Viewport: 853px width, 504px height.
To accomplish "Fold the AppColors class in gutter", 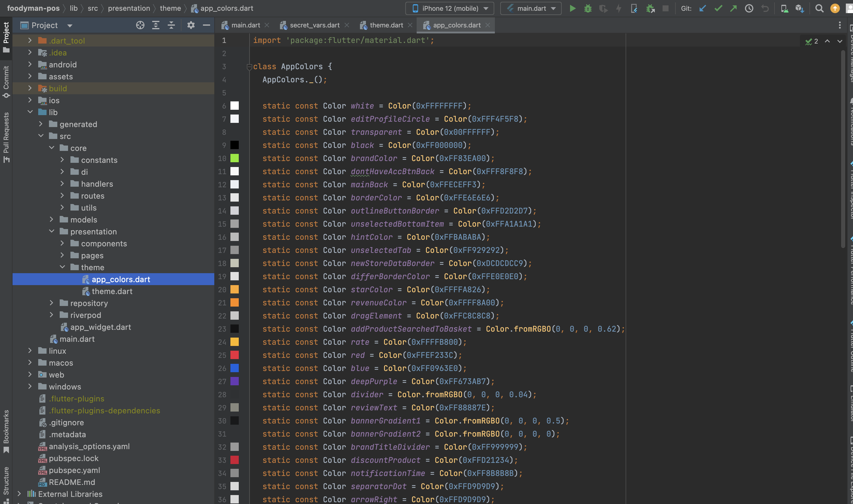I will click(x=249, y=67).
